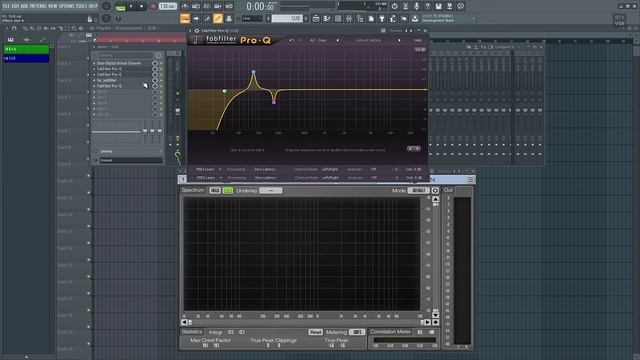Click Pro-Q MIDI Learn button
This screenshot has width=640, height=360.
[x=206, y=169]
